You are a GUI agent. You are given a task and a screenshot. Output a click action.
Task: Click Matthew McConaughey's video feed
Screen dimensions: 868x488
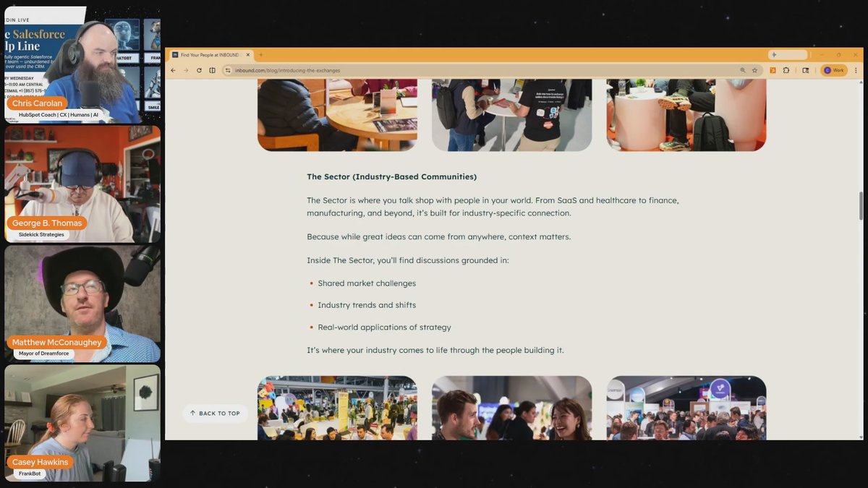point(82,304)
